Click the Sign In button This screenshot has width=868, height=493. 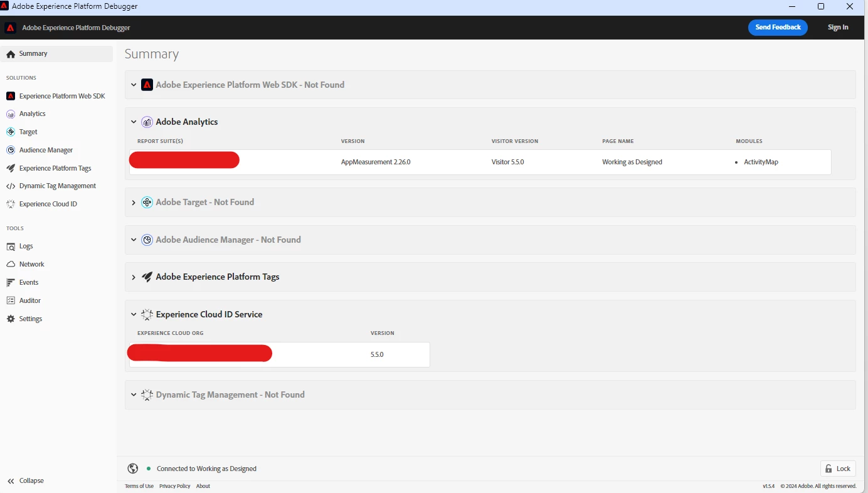[838, 28]
